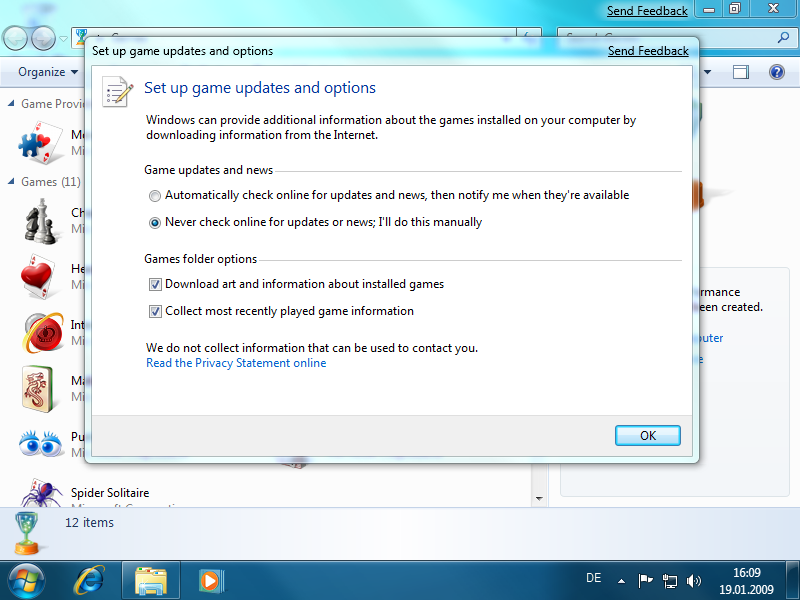Choose never check online for updates

pos(155,223)
